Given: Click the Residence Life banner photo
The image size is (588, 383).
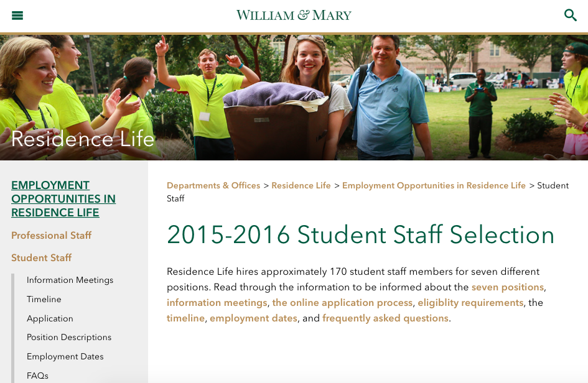Looking at the screenshot, I should [x=294, y=98].
